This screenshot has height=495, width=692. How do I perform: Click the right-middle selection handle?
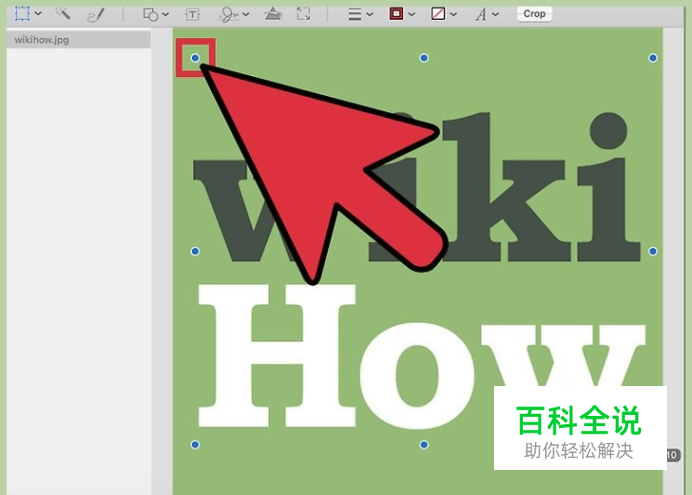653,251
